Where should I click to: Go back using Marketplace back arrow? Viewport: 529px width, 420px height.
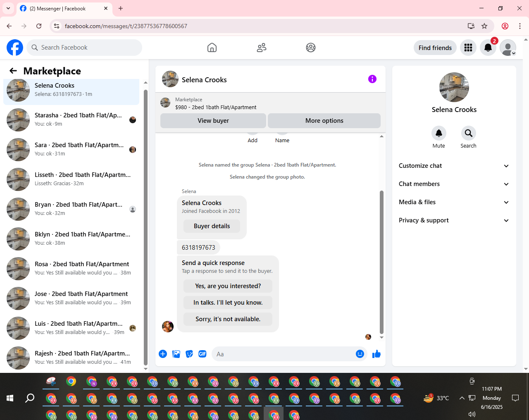click(13, 71)
